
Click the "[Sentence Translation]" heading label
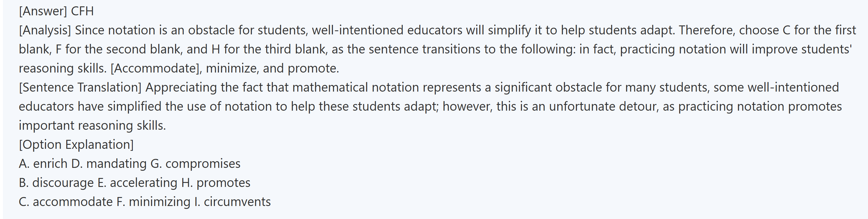click(x=80, y=88)
